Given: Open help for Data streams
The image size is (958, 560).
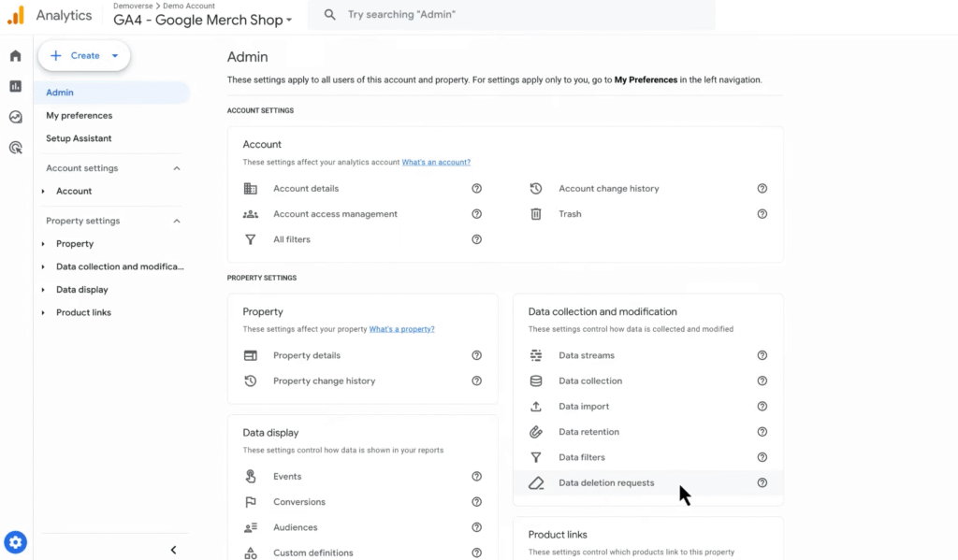Looking at the screenshot, I should pos(762,355).
